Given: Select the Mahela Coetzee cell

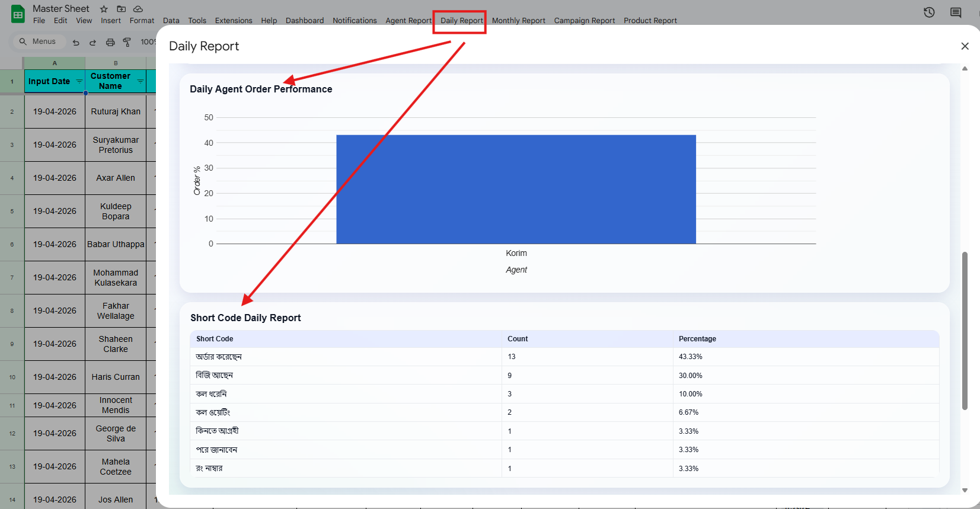Looking at the screenshot, I should point(116,466).
